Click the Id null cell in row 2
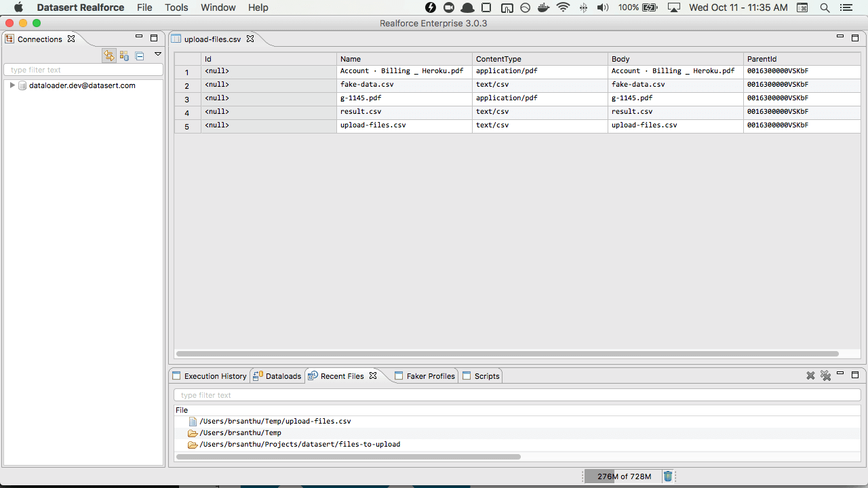This screenshot has height=488, width=868. click(x=269, y=85)
